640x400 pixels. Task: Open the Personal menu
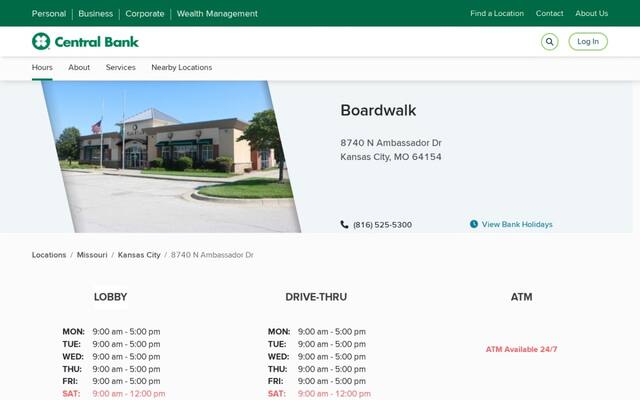[49, 13]
